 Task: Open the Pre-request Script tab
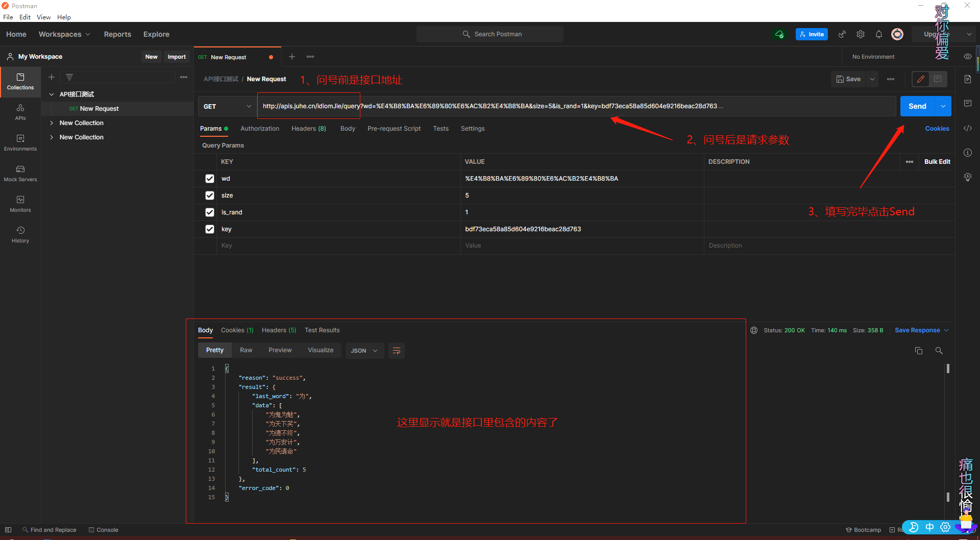pos(394,129)
